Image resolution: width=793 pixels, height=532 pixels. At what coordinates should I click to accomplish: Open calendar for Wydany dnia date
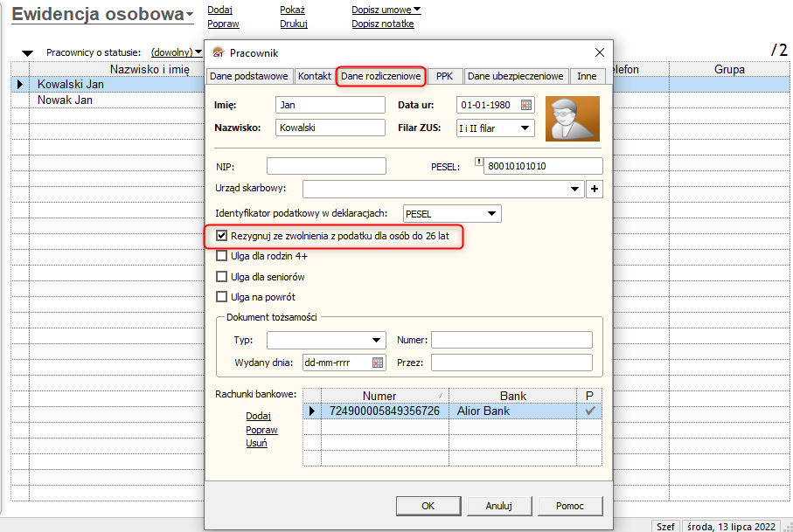coord(378,363)
